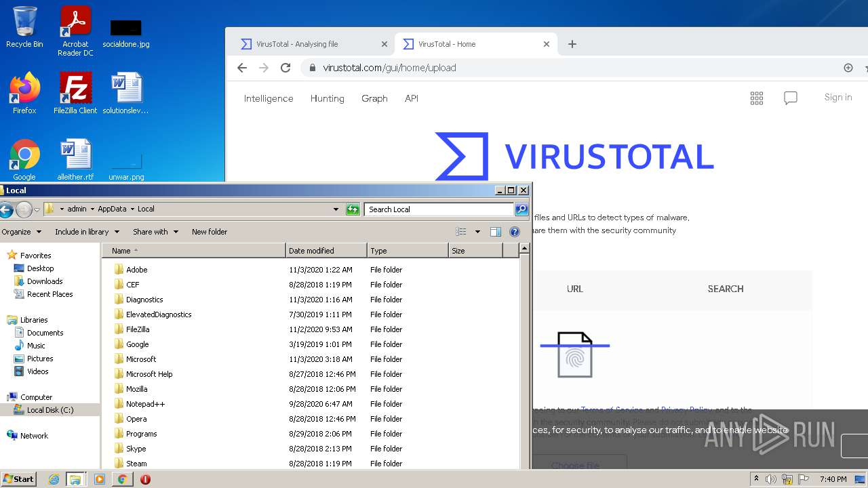Click New folder button
This screenshot has height=488, width=868.
pos(210,232)
